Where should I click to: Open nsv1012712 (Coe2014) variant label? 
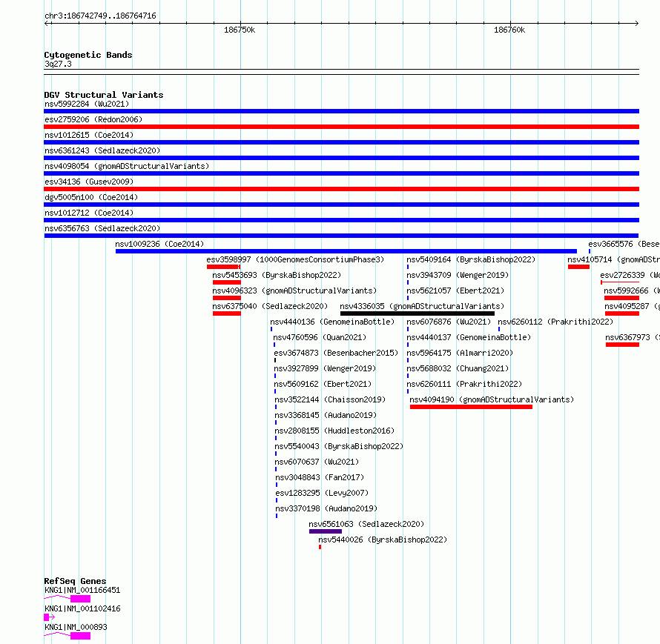pyautogui.click(x=89, y=213)
